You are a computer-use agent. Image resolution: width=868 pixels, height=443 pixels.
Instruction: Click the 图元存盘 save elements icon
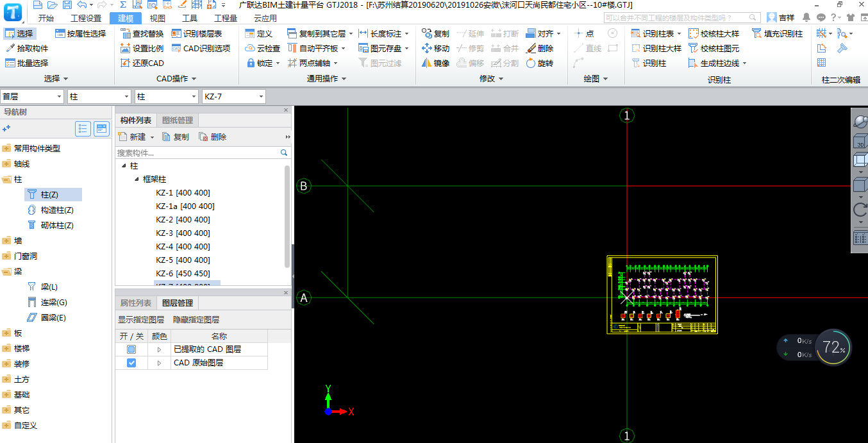(x=364, y=48)
